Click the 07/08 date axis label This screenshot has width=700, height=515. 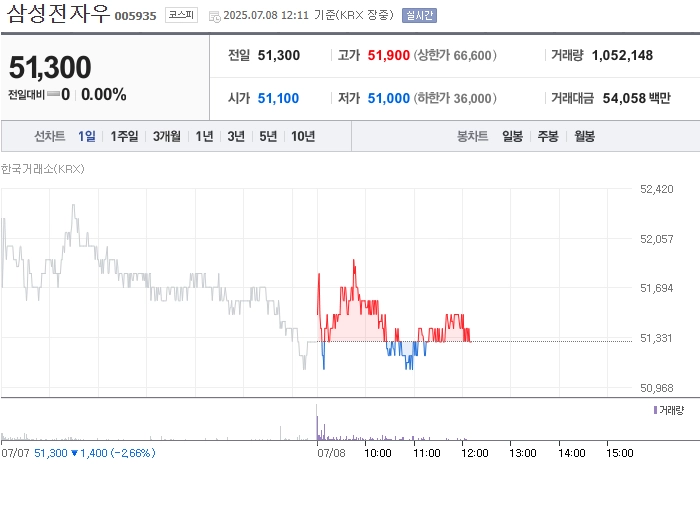331,453
